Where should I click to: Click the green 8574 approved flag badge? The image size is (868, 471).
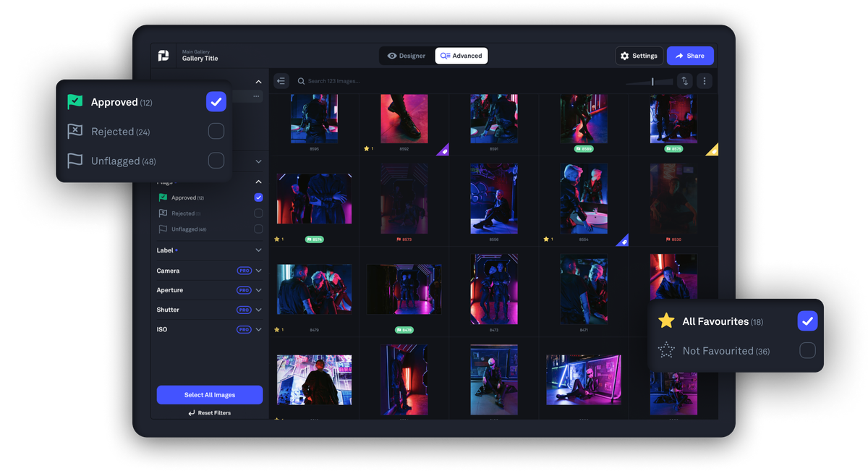[x=314, y=239]
